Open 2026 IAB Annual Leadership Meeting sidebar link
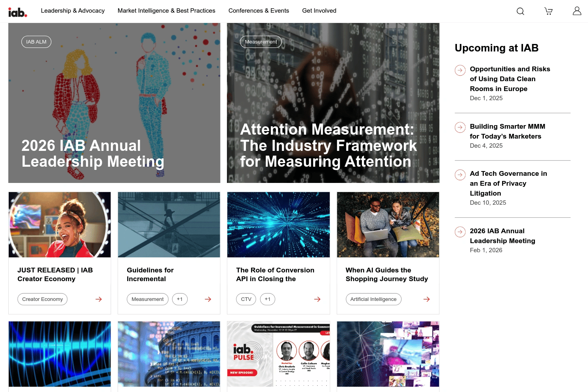The width and height of the screenshot is (588, 392). [x=502, y=236]
